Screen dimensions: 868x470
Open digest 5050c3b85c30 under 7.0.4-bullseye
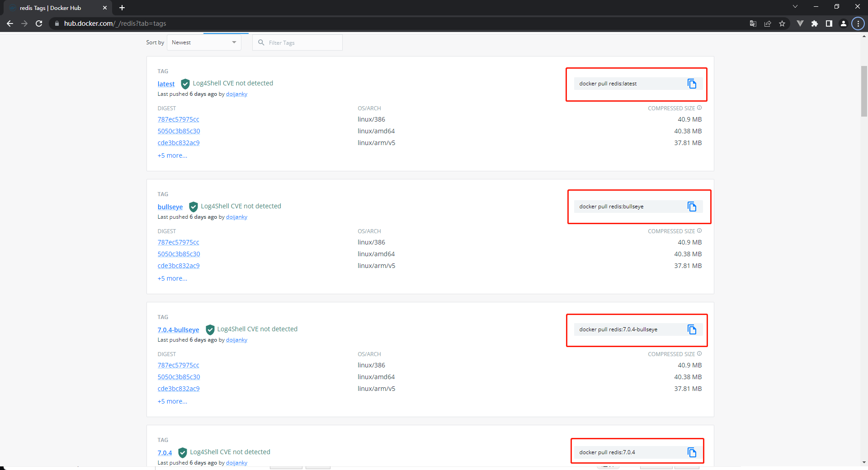pos(179,377)
